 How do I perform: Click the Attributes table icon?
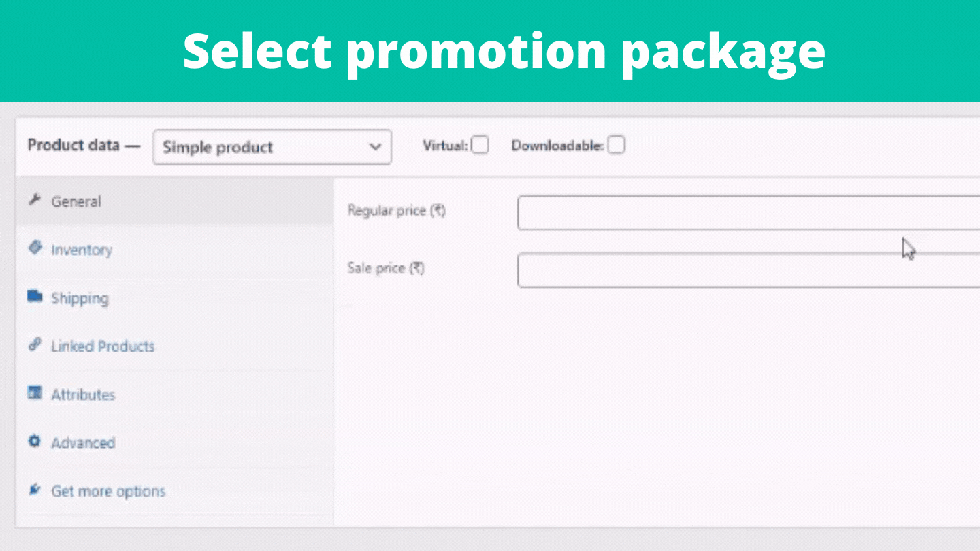tap(35, 393)
